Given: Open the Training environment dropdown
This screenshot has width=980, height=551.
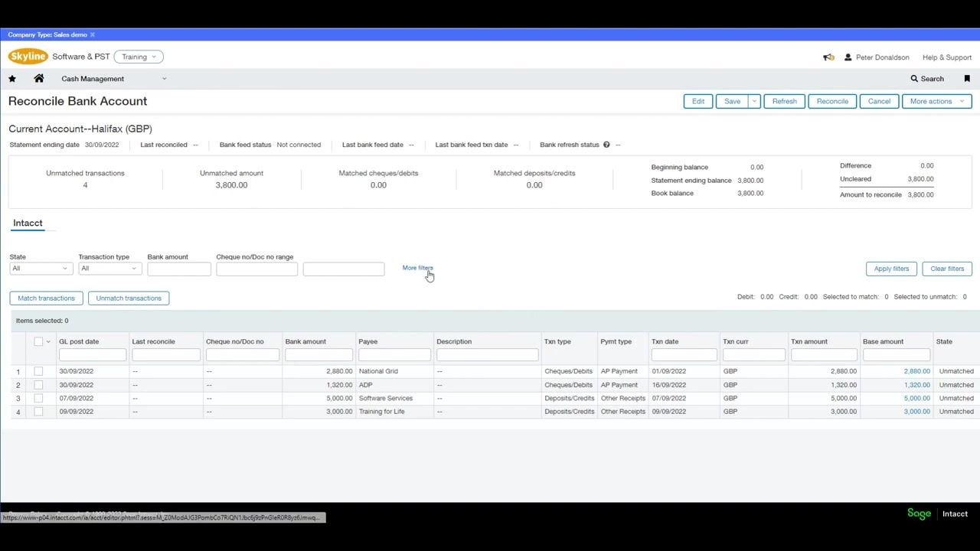Looking at the screenshot, I should point(139,57).
